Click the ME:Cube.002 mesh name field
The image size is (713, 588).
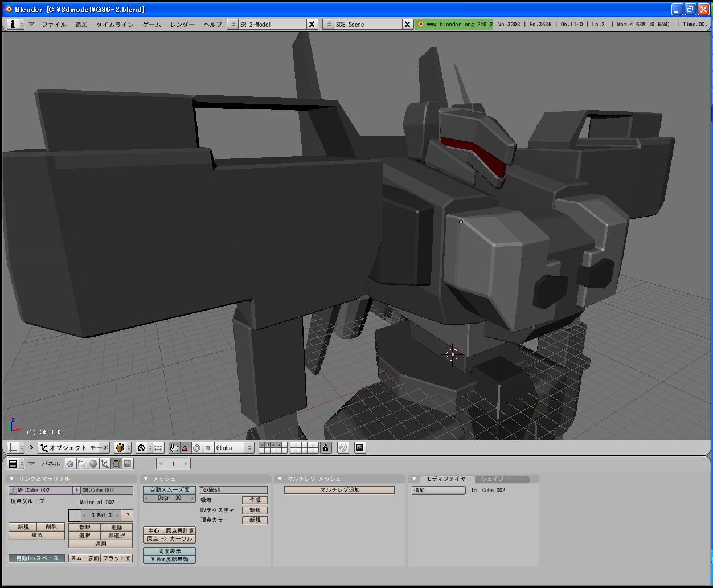(x=44, y=490)
